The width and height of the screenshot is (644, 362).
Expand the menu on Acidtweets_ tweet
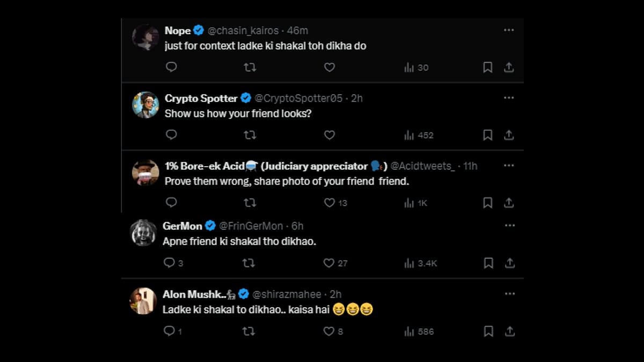click(509, 166)
